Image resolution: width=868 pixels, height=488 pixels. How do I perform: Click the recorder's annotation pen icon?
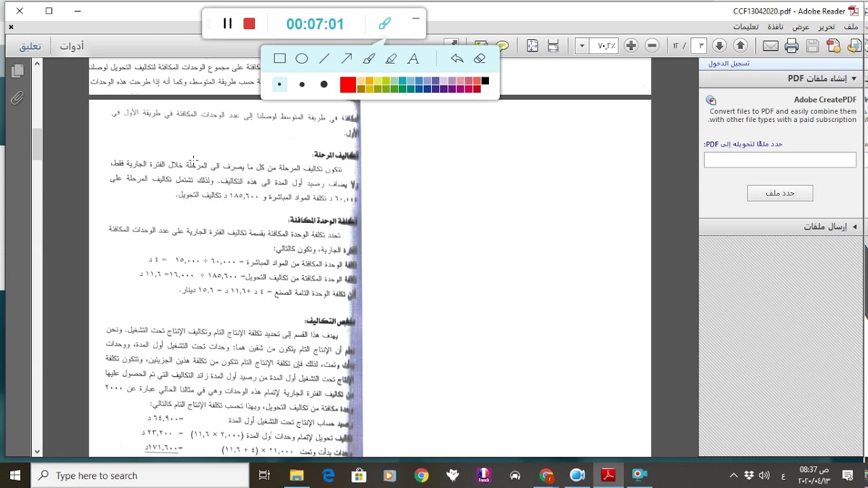click(384, 24)
